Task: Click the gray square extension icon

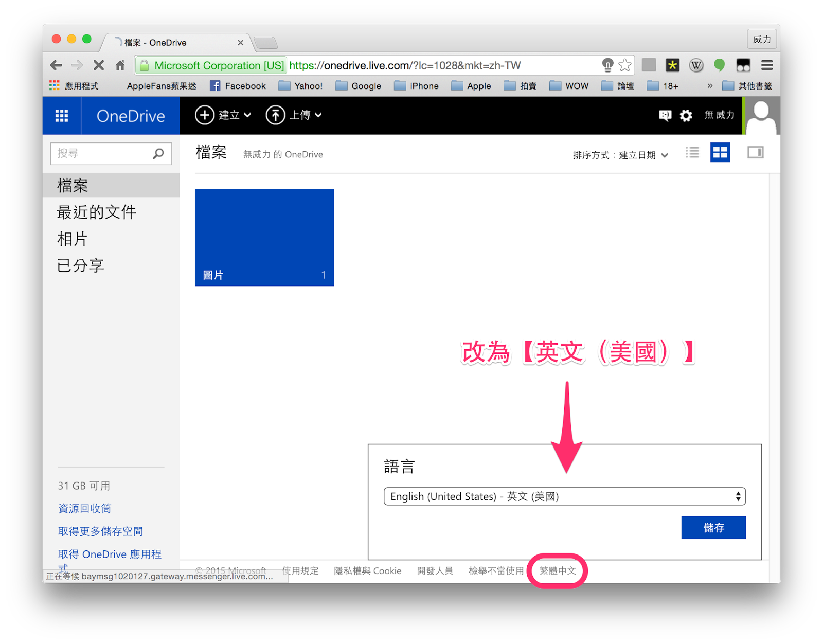Action: click(649, 65)
